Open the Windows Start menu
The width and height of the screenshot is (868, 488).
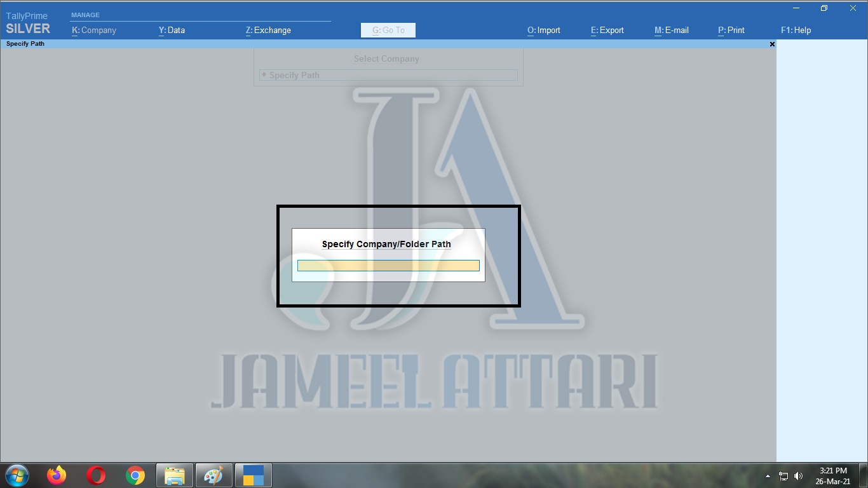[x=17, y=475]
